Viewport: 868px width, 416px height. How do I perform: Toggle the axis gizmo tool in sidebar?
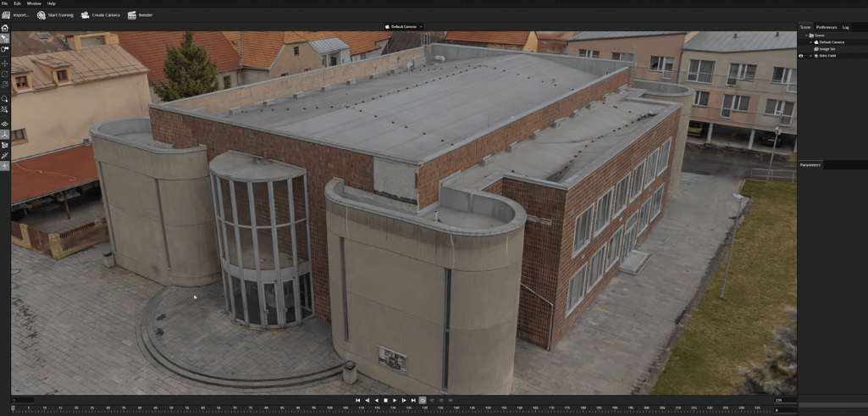[5, 135]
